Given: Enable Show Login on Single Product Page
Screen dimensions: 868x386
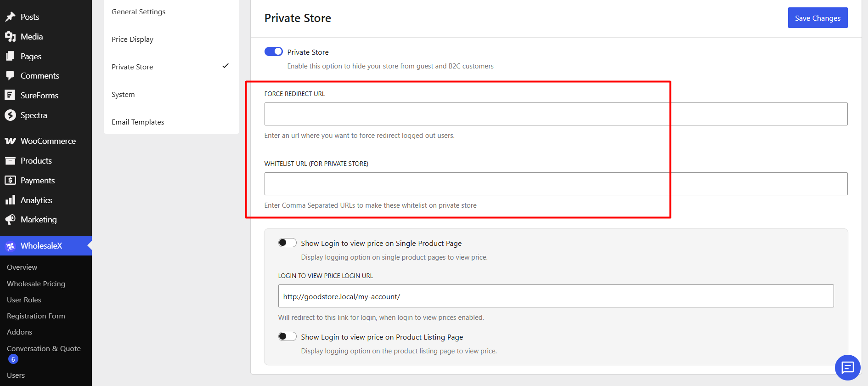Looking at the screenshot, I should click(287, 243).
